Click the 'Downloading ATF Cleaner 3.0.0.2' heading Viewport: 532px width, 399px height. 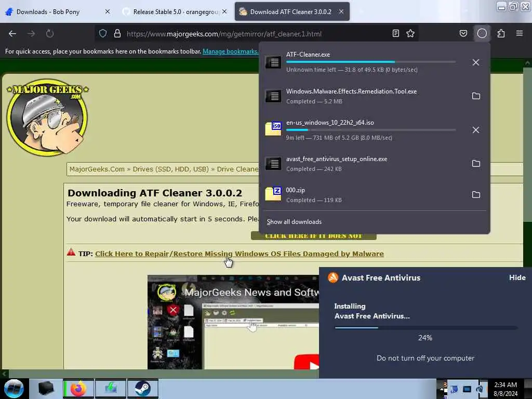[155, 193]
